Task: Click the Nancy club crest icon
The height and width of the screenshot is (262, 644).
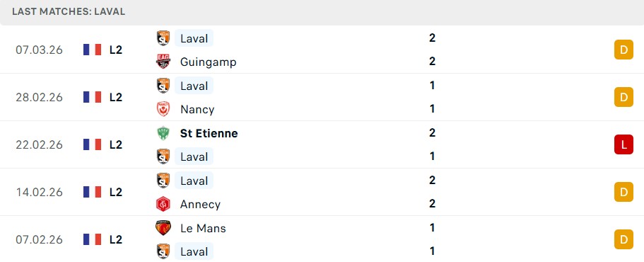Action: (x=163, y=109)
